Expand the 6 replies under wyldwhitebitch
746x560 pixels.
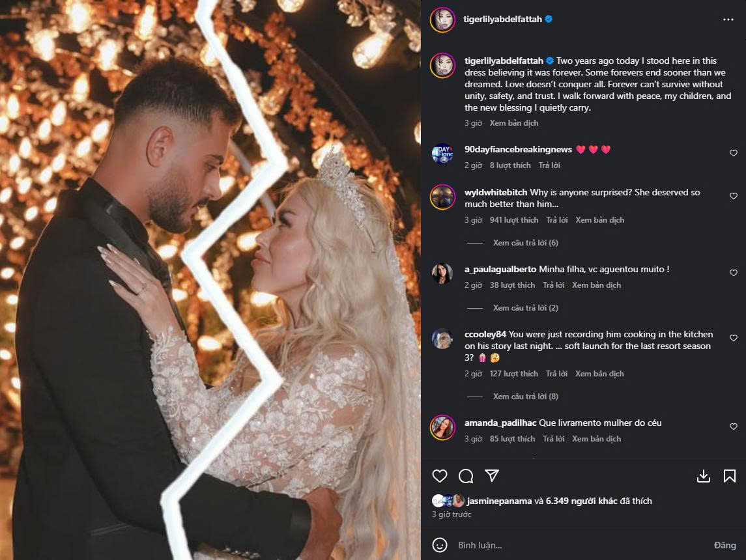point(525,243)
